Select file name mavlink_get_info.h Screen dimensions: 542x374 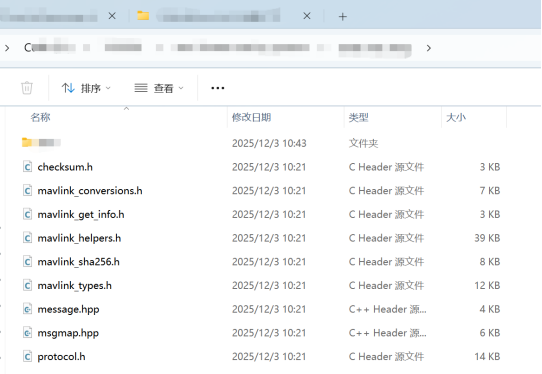81,215
